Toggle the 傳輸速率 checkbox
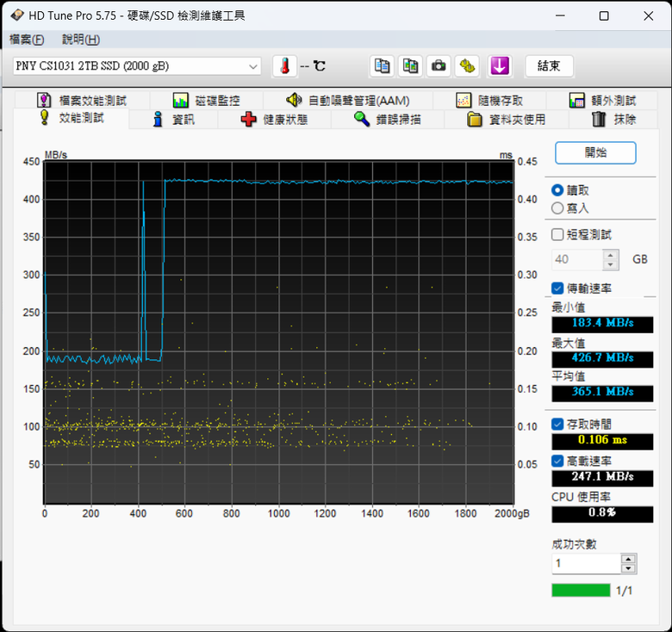Image resolution: width=672 pixels, height=632 pixels. [x=557, y=288]
